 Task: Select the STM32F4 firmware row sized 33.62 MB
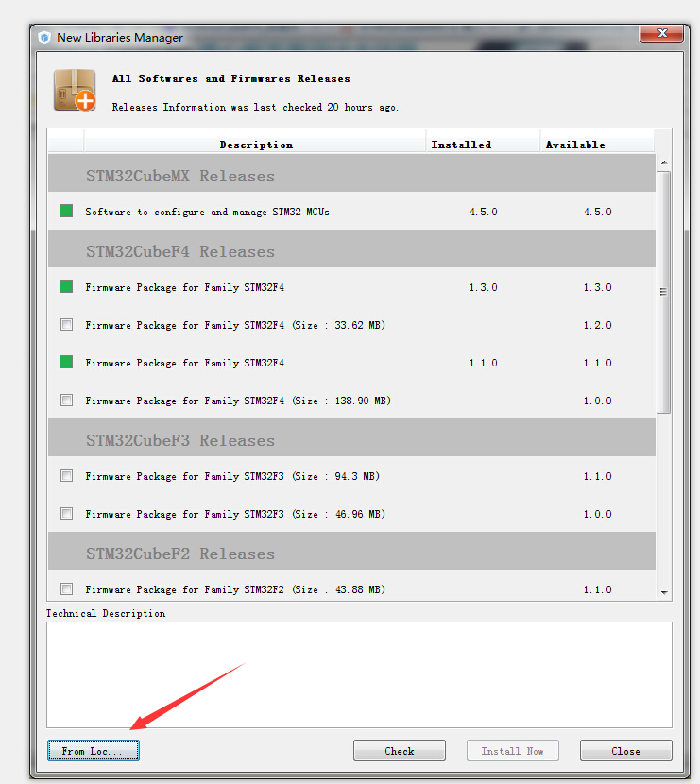coord(351,325)
